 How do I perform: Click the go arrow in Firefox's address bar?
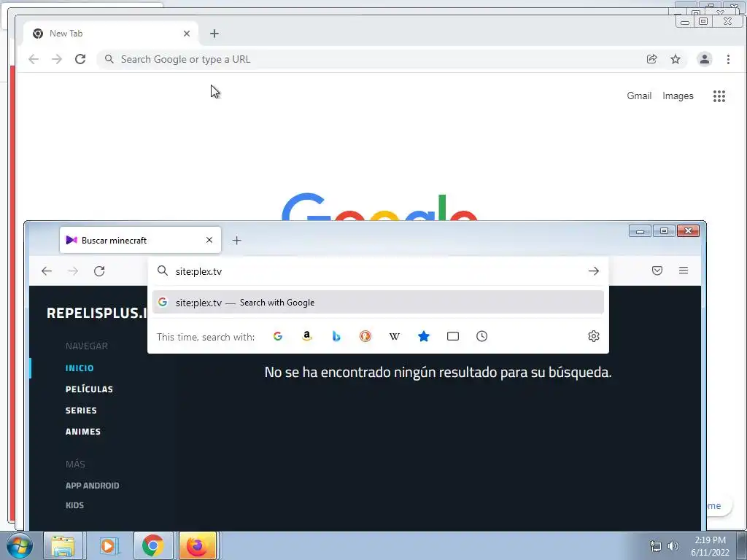pos(593,271)
